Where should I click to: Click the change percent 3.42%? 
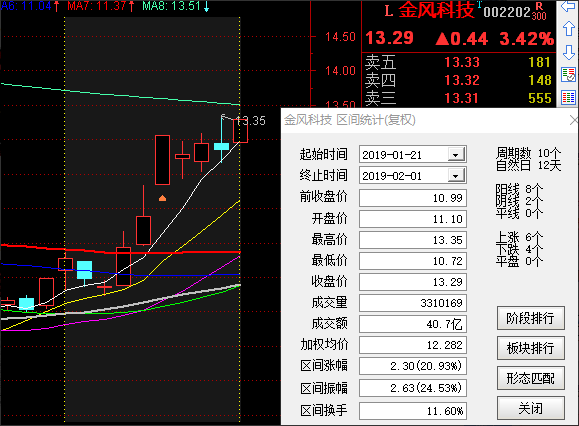[526, 38]
